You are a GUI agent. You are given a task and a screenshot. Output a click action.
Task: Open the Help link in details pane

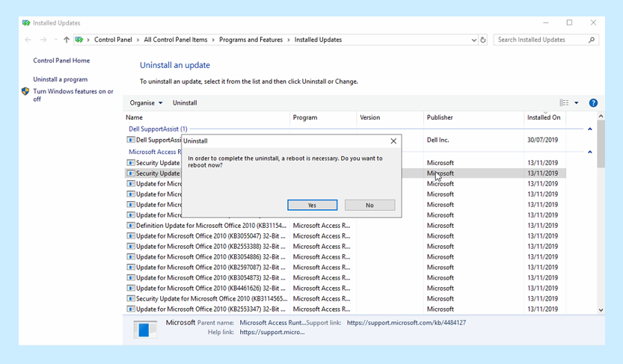272,333
